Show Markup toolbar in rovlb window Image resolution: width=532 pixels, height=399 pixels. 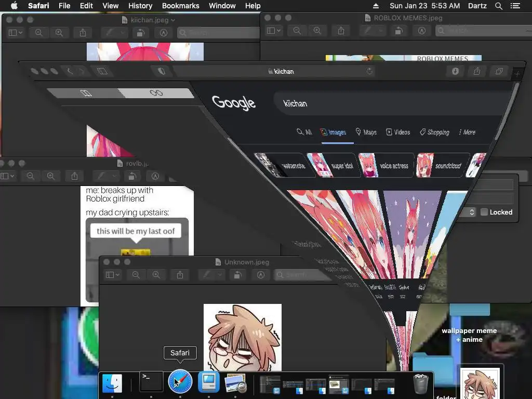point(155,176)
